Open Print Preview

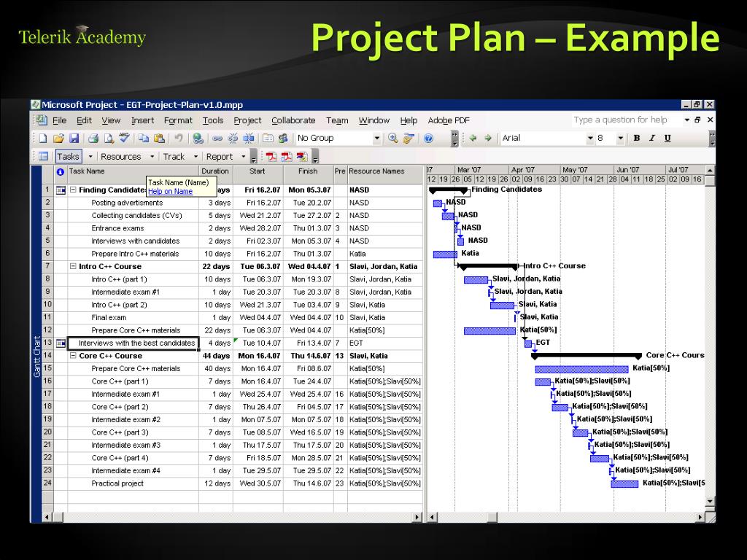pyautogui.click(x=109, y=138)
